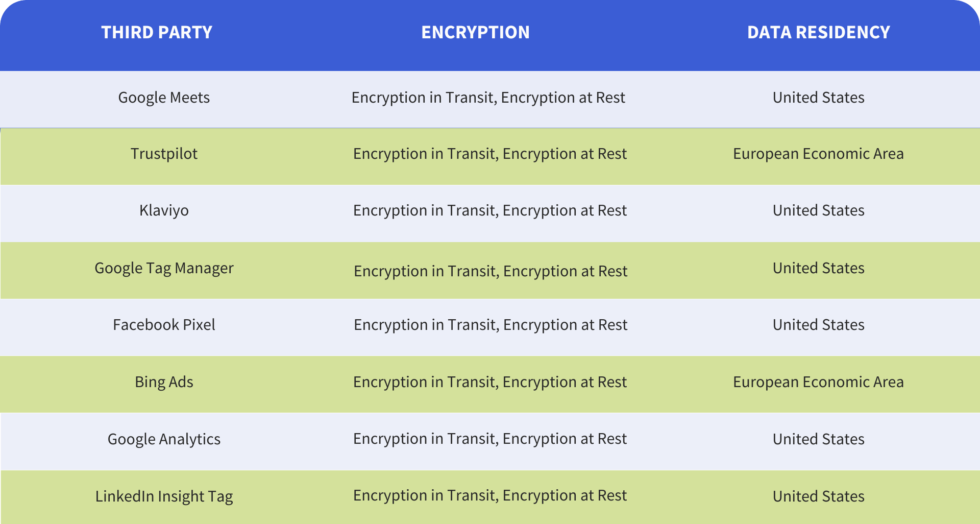Image resolution: width=980 pixels, height=524 pixels.
Task: Select the Facebook Pixel cell
Action: (x=164, y=325)
